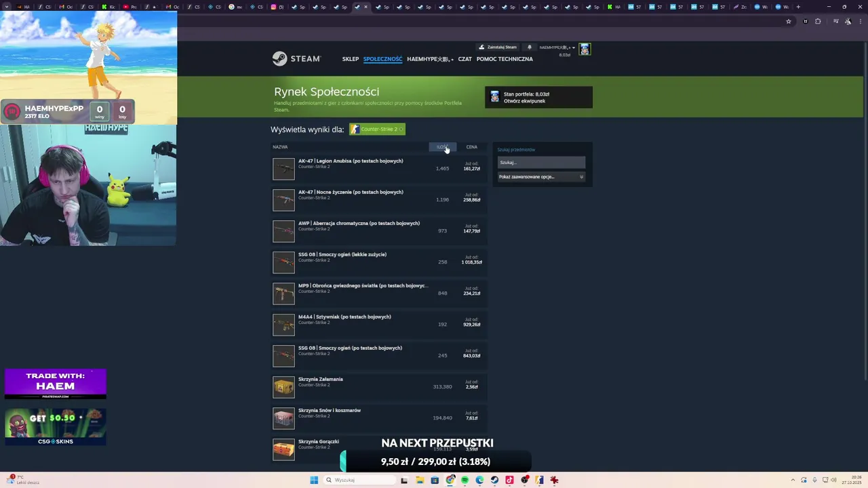Image resolution: width=868 pixels, height=488 pixels.
Task: Open Counter-Strike 2 from the taskbar
Action: pos(539,480)
